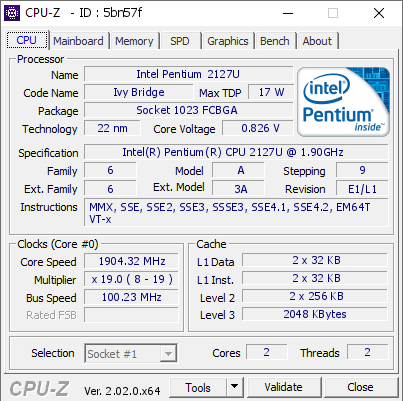Open the Tools dropdown arrow
Image resolution: width=403 pixels, height=401 pixels.
tap(235, 387)
